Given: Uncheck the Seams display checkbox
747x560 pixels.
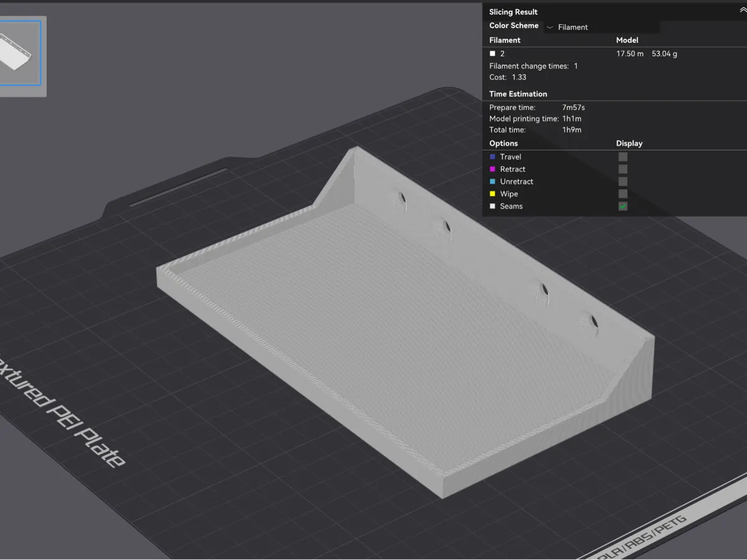Looking at the screenshot, I should click(x=623, y=207).
